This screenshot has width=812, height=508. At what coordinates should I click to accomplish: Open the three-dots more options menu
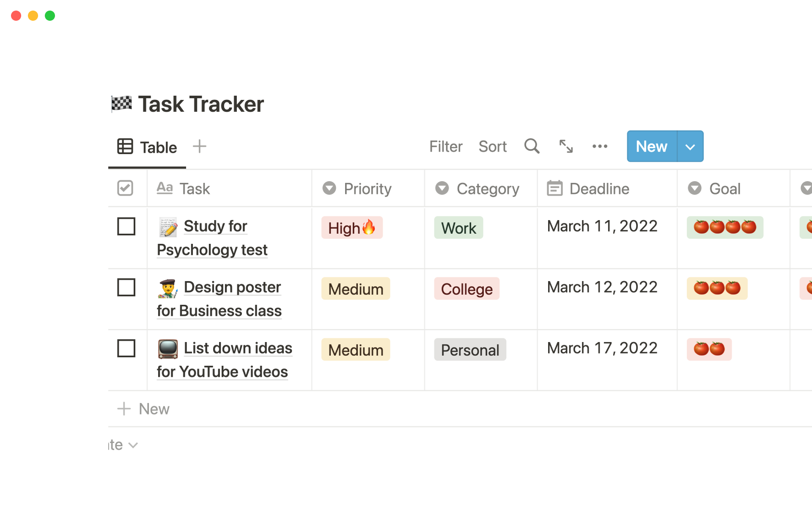[x=600, y=146]
